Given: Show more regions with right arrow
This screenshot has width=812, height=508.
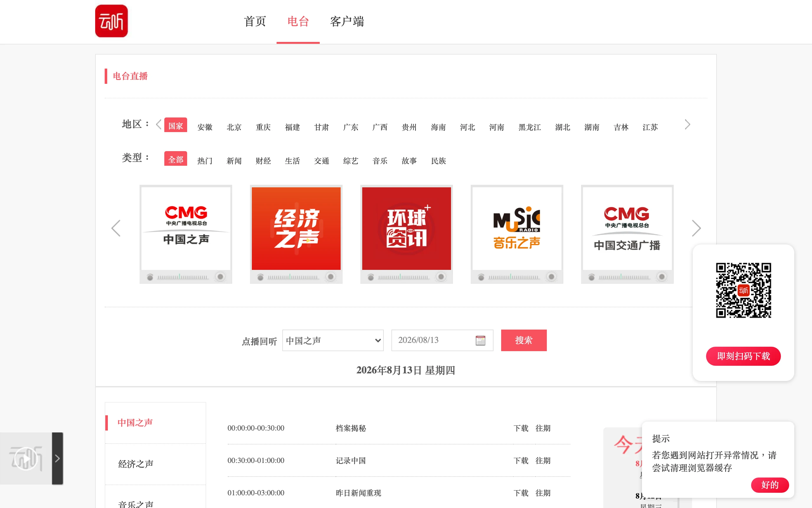Looking at the screenshot, I should click(687, 124).
